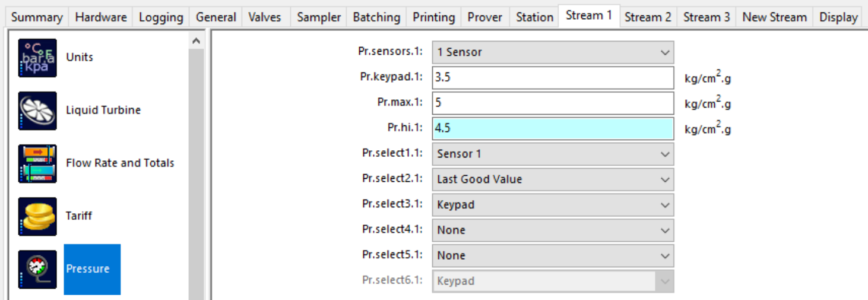Switch to the Stream 2 tab
This screenshot has height=300, width=868.
point(648,17)
